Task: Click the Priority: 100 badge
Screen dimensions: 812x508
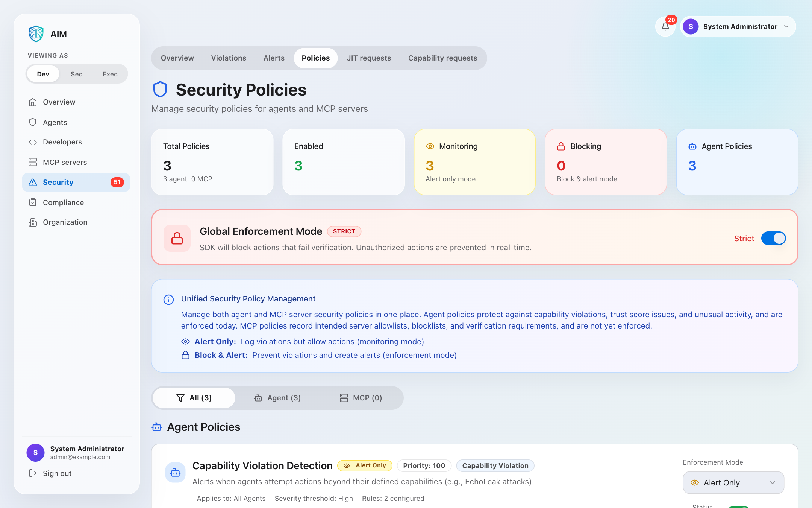Action: click(424, 465)
